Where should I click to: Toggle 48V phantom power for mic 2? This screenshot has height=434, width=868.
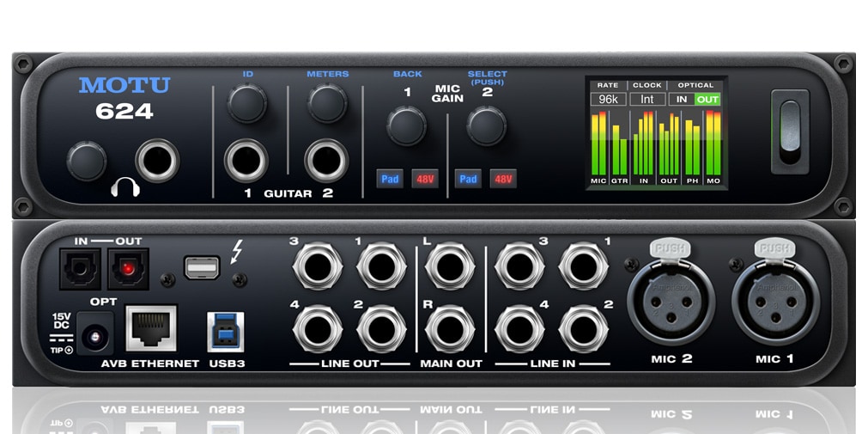point(503,179)
